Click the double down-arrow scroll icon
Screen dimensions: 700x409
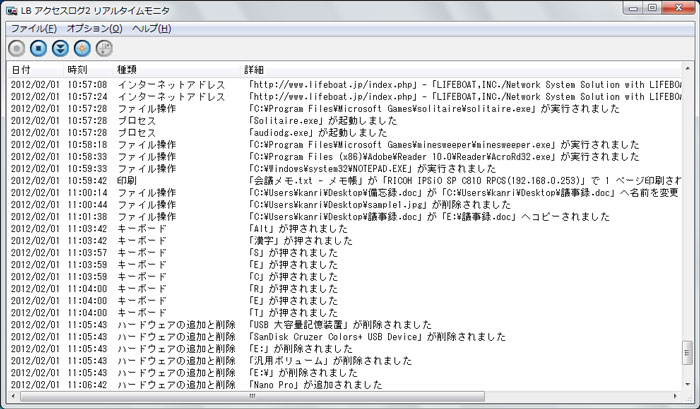60,48
